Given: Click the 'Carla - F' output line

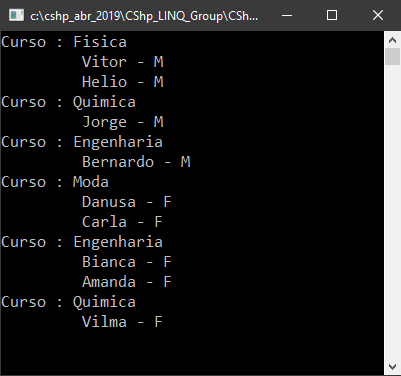Looking at the screenshot, I should (122, 222).
